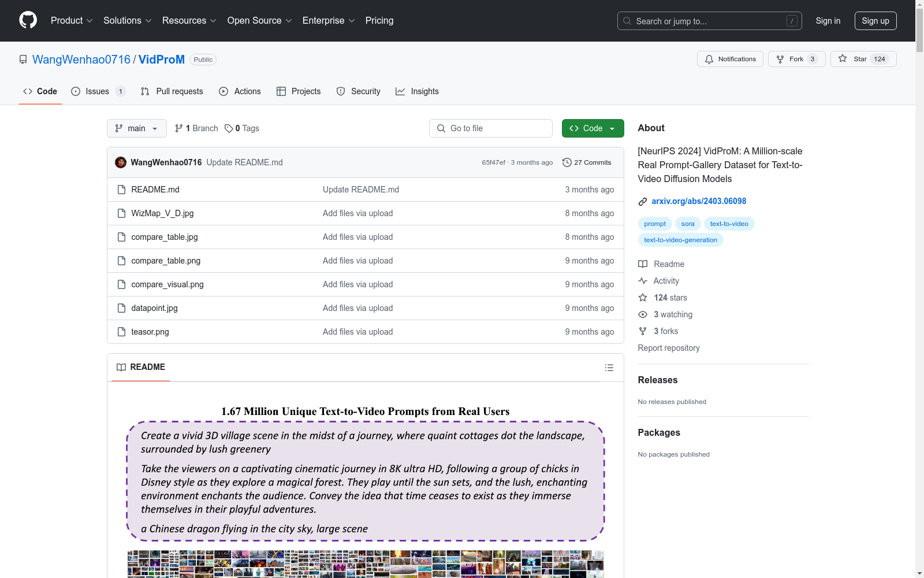Expand the Open Source menu
Screen dimensions: 924x578
coord(260,21)
